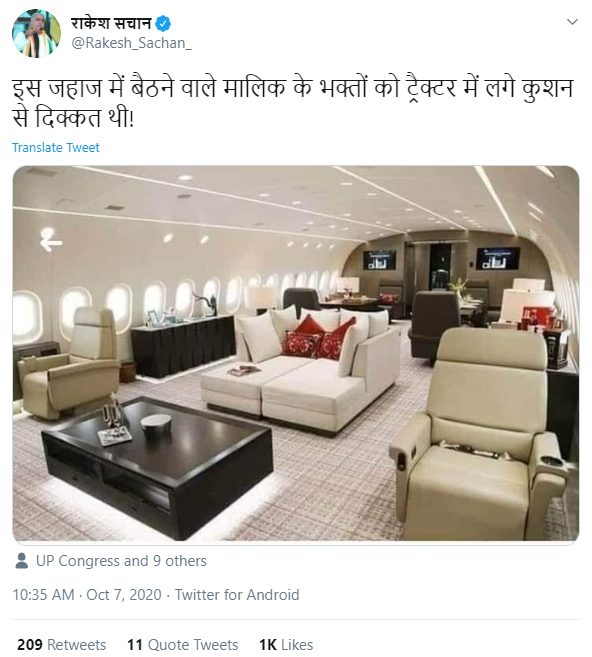Show the 1K Likes list

coord(286,644)
